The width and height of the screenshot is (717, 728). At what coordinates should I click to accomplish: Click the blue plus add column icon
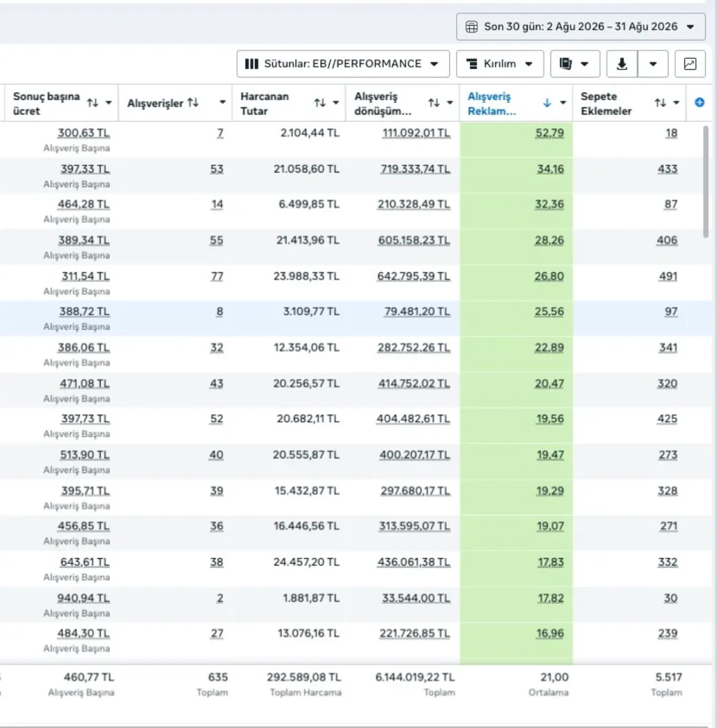click(699, 103)
